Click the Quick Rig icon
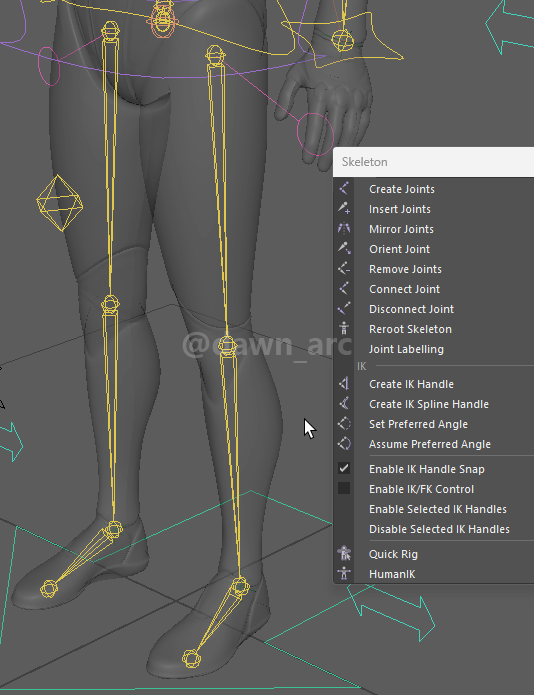This screenshot has height=695, width=534. pos(344,554)
